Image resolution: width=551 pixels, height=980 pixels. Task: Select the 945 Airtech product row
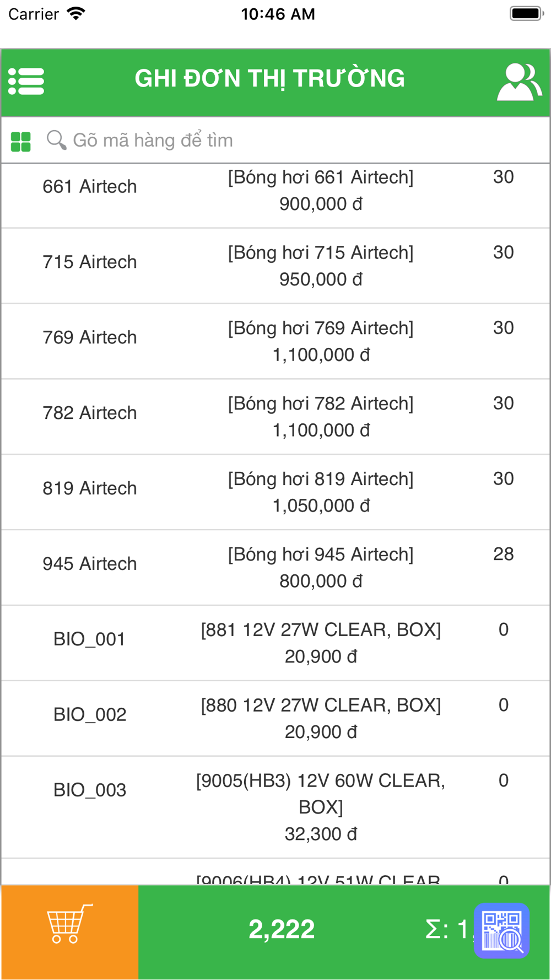(275, 568)
